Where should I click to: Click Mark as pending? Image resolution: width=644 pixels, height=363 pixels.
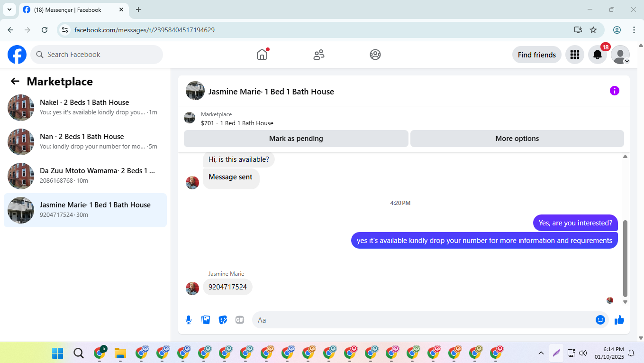(296, 139)
